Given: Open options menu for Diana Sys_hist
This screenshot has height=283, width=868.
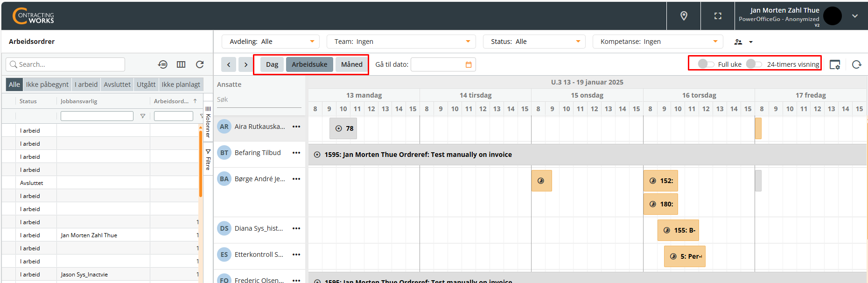Looking at the screenshot, I should pyautogui.click(x=296, y=228).
